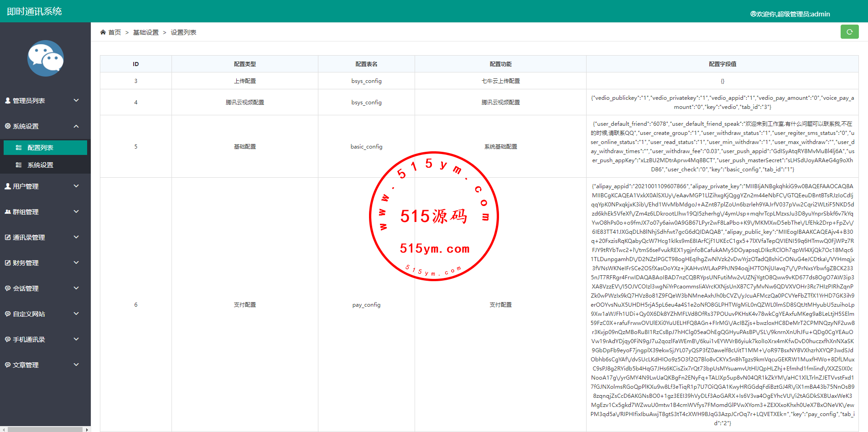Open the 文章管理 sidebar menu
This screenshot has width=868, height=432.
26,365
